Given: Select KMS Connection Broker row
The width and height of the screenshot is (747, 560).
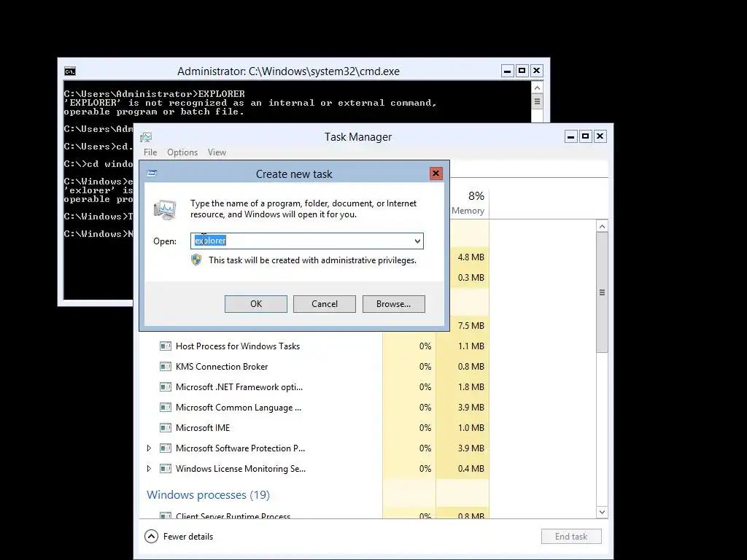Looking at the screenshot, I should (315, 367).
